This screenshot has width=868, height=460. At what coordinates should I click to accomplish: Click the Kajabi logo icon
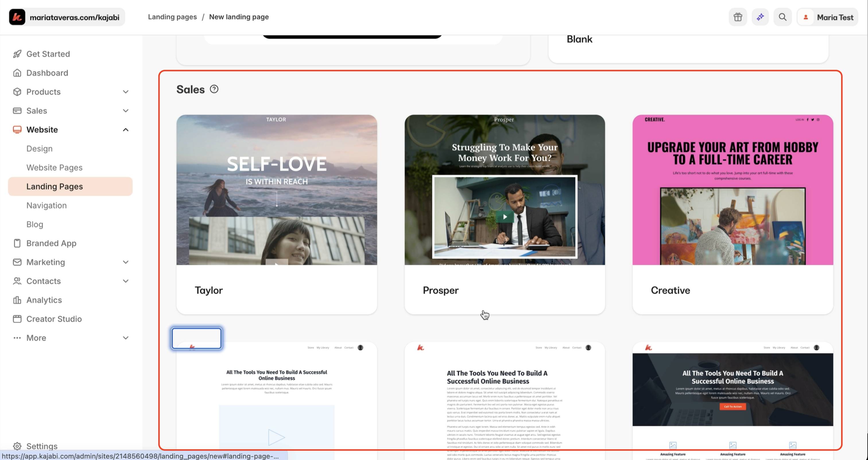click(17, 17)
